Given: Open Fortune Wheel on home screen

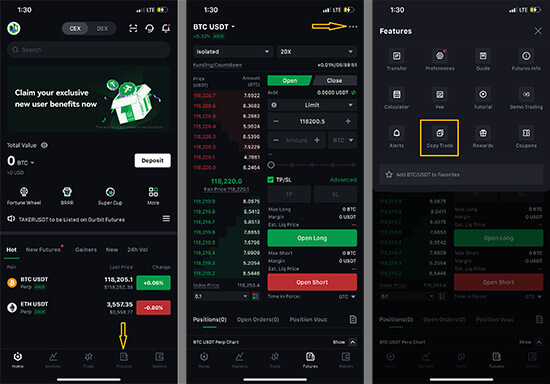Looking at the screenshot, I should tap(24, 196).
